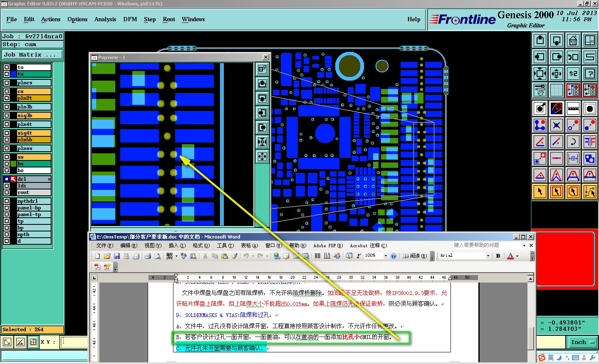Open Word's Adobe PDF(B) menu
This screenshot has width=599, height=364.
[x=328, y=246]
